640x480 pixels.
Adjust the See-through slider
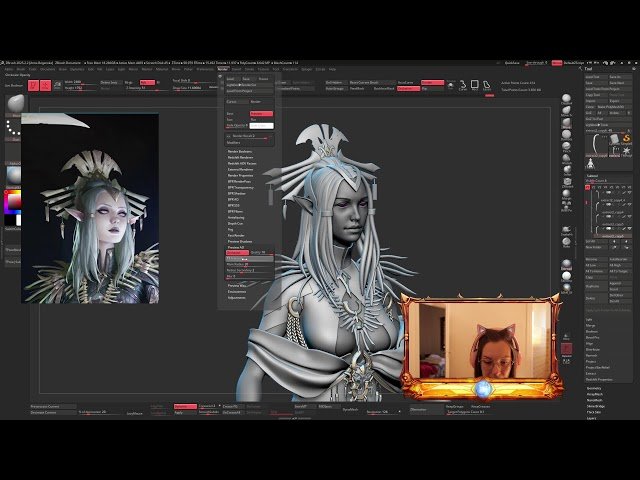[x=537, y=63]
